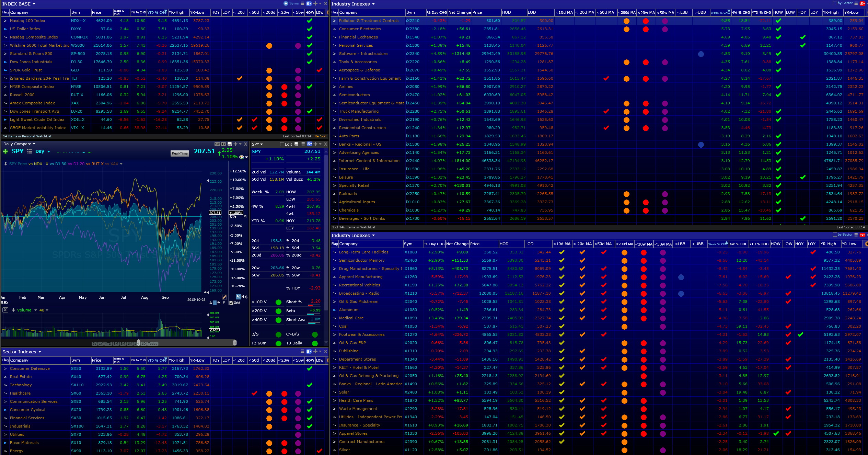The image size is (868, 455).
Task: Sort INDEX BASE by YTD % CHG column
Action: [x=157, y=12]
